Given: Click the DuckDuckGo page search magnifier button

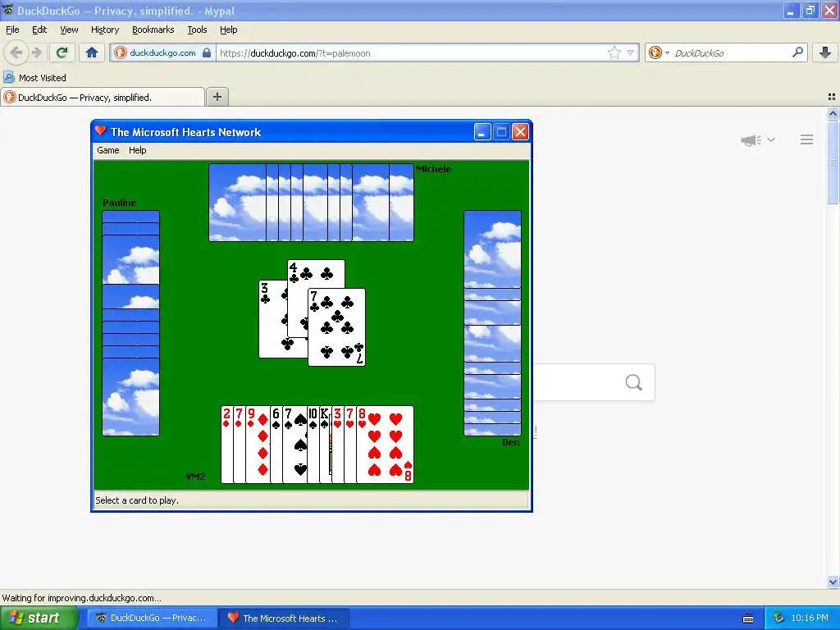Looking at the screenshot, I should pos(634,382).
